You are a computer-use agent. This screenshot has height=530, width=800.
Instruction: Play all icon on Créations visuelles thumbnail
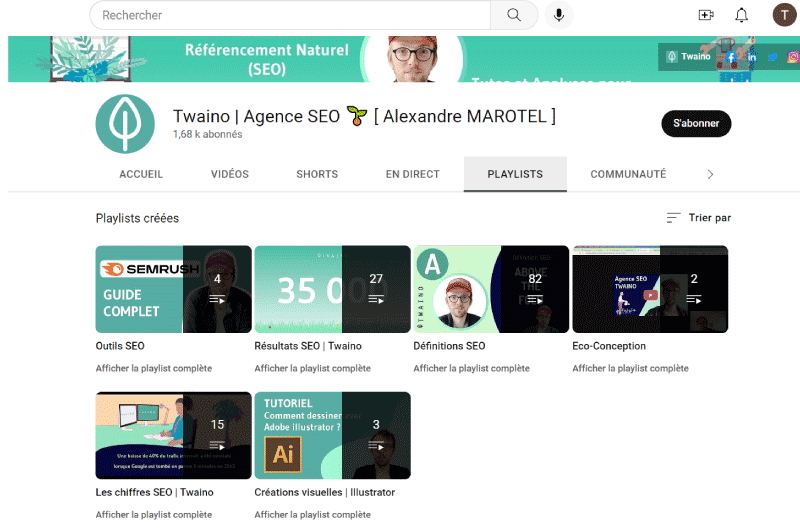pyautogui.click(x=376, y=446)
